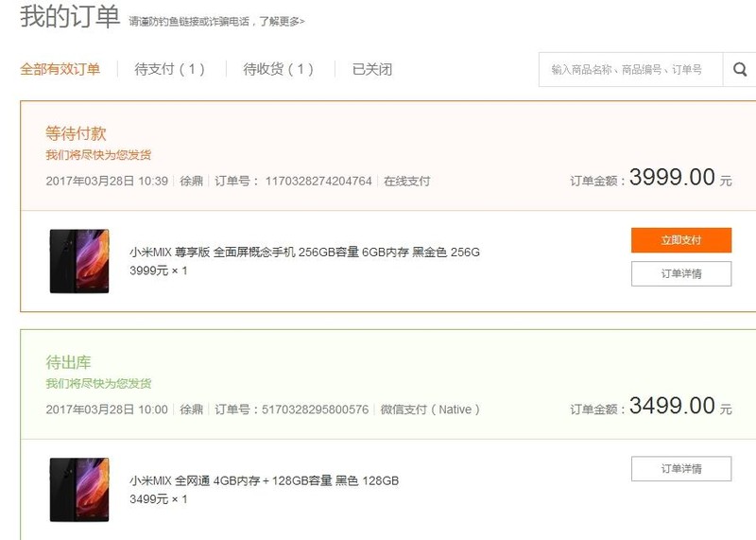
Task: Open the 已关闭 tab
Action: tap(372, 69)
